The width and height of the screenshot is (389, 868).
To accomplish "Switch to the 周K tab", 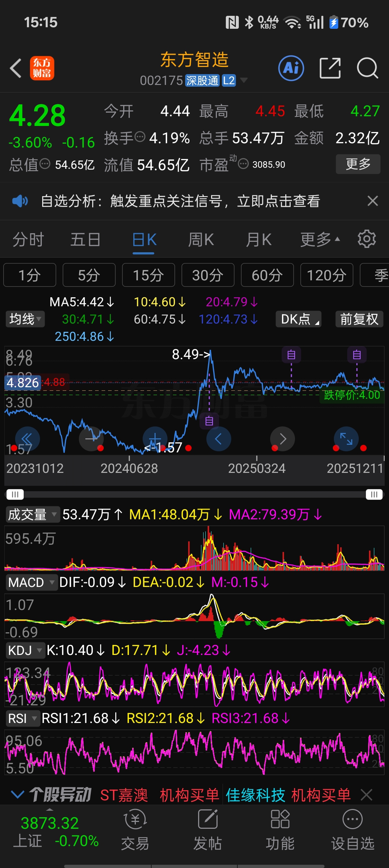I will [x=201, y=239].
